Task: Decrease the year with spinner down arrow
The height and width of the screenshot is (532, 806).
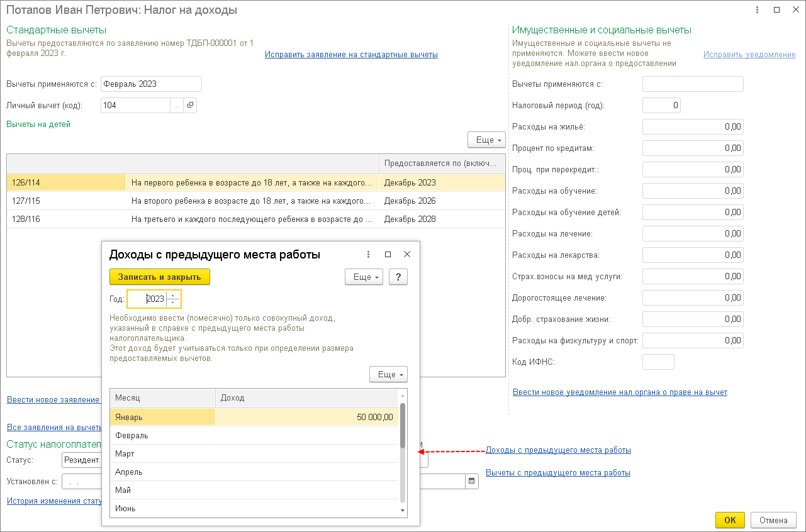Action: click(173, 303)
